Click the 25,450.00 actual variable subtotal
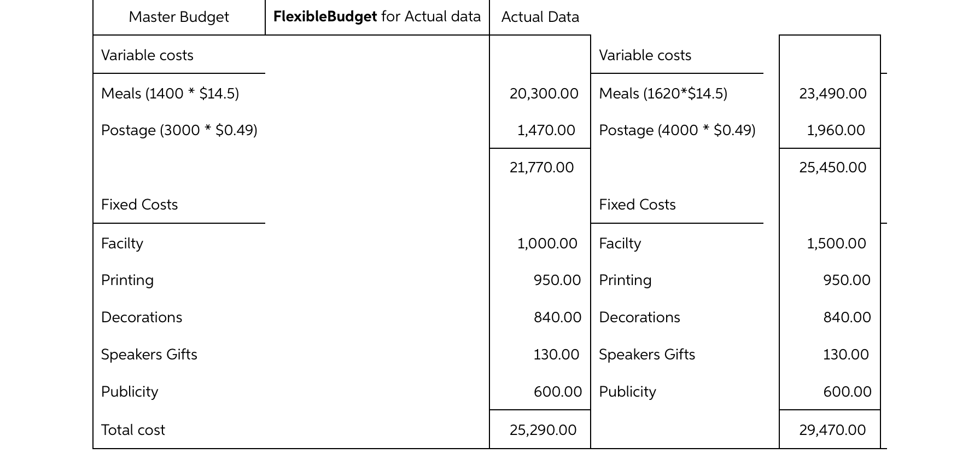 [833, 167]
